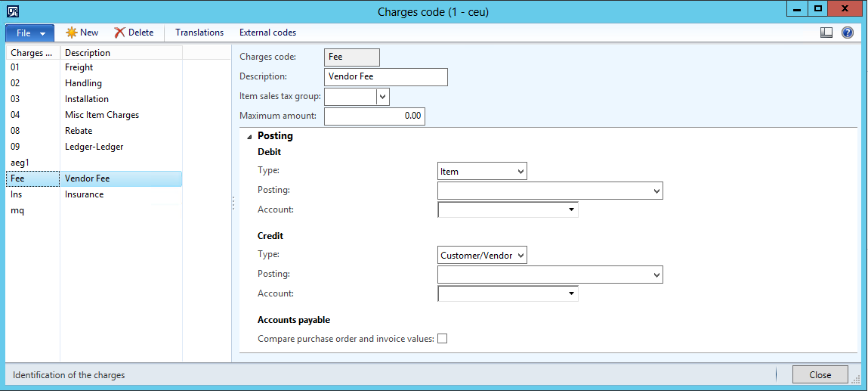This screenshot has width=868, height=391.
Task: Click the application icon in title bar
Action: coord(13,11)
